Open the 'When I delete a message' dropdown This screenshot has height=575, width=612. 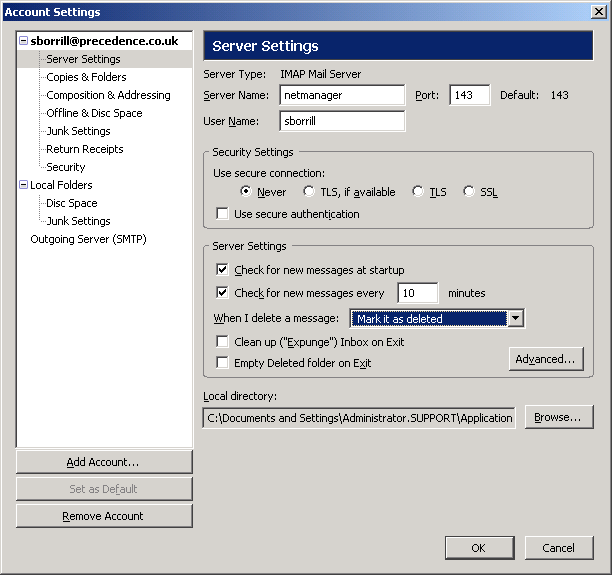[x=516, y=319]
